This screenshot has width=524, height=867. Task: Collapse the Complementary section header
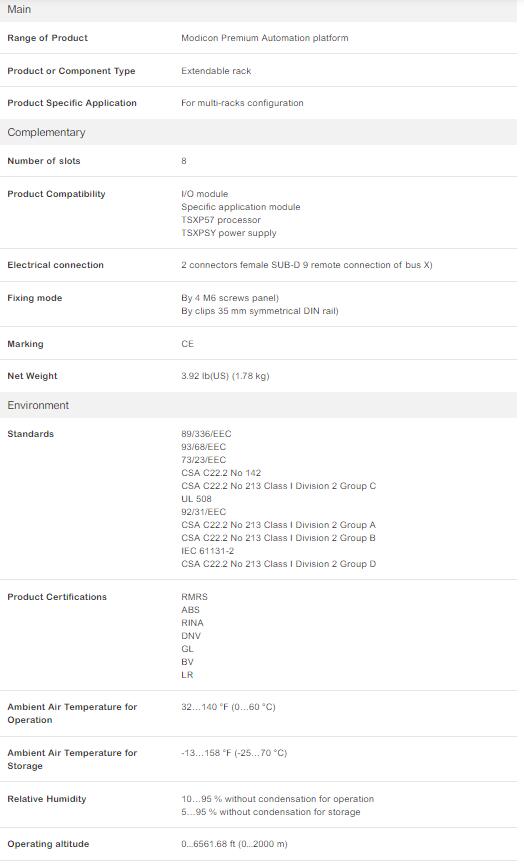[x=258, y=133]
